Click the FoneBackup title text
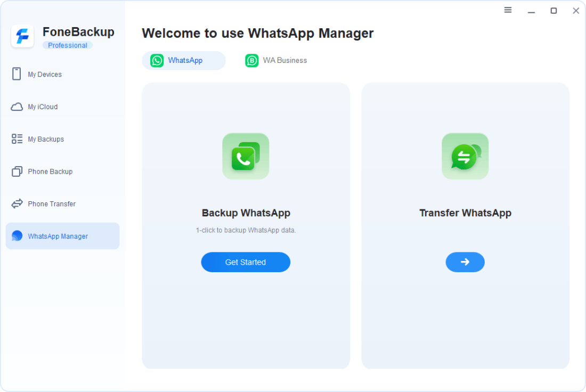Screen dimensions: 586x392 tap(78, 32)
